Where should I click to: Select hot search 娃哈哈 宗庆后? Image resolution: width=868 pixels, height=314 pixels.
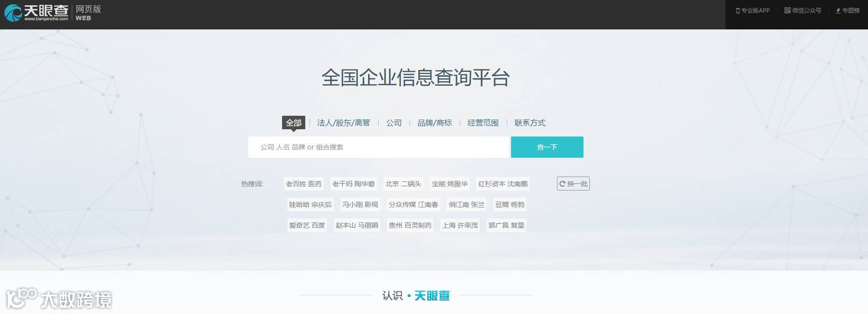tap(310, 205)
